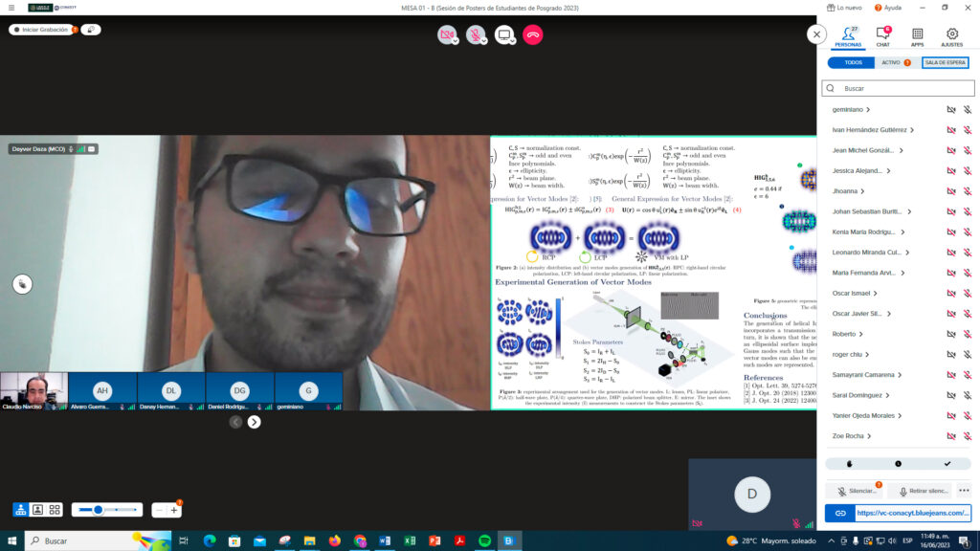Toggle the camera video button
The height and width of the screenshot is (551, 980).
(447, 34)
